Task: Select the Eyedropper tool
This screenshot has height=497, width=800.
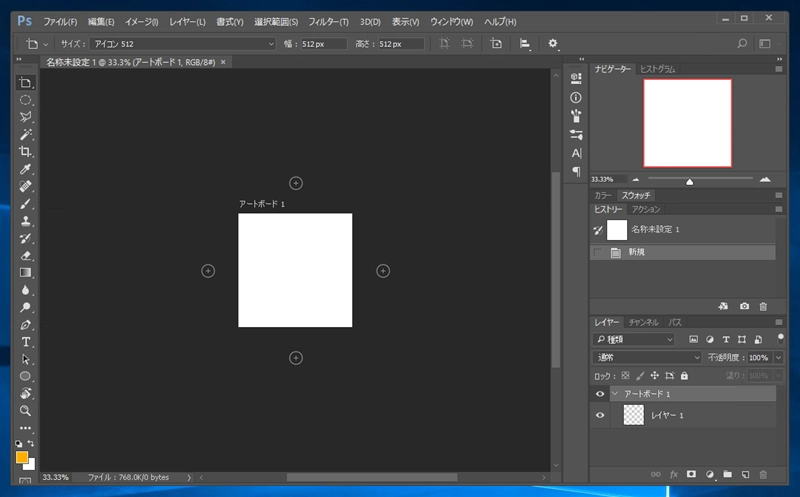Action: (x=26, y=169)
